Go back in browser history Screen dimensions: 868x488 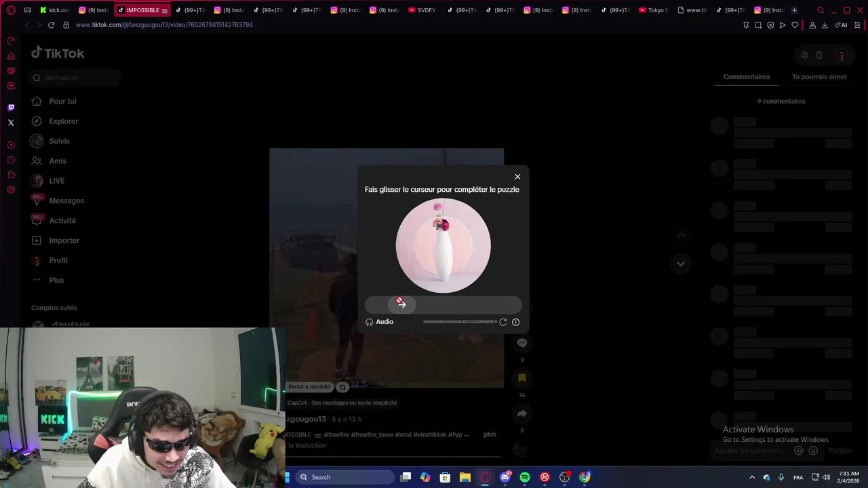point(26,25)
